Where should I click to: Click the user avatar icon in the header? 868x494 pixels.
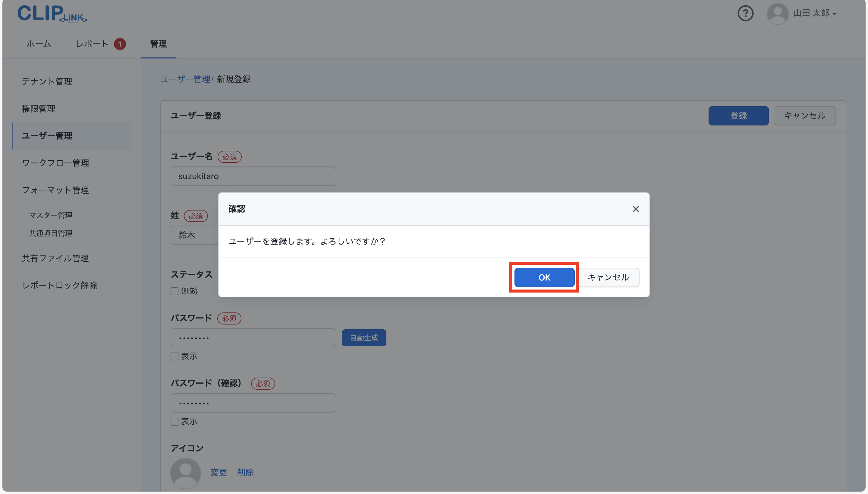(777, 13)
